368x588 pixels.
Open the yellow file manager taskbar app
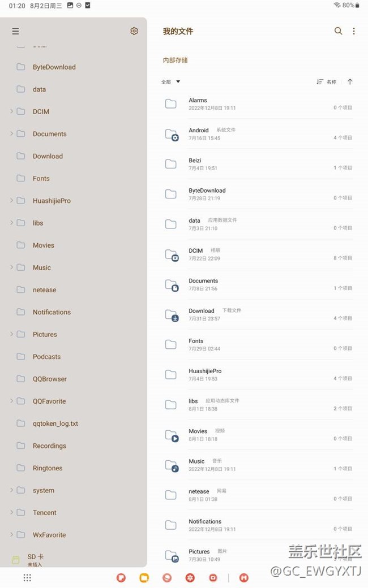click(144, 578)
